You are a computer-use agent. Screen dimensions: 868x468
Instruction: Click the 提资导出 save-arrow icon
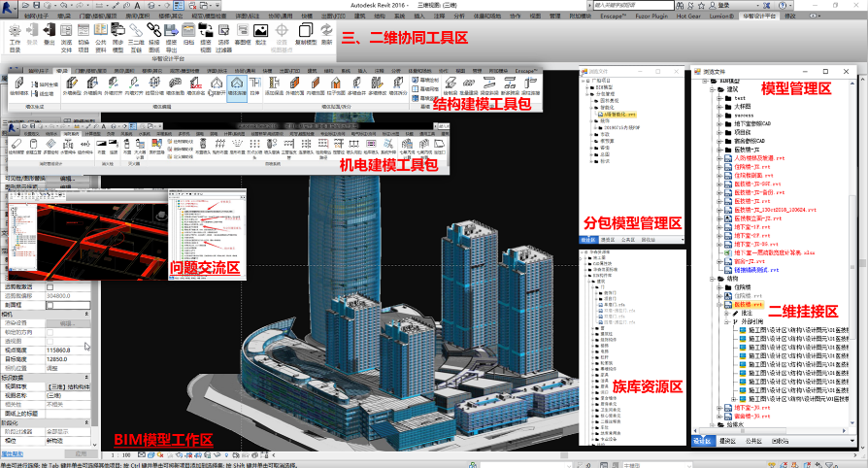(x=171, y=31)
